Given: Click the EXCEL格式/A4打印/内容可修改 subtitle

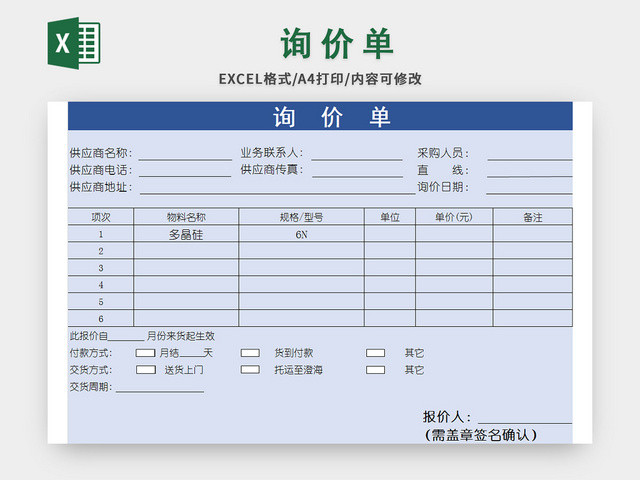Looking at the screenshot, I should pyautogui.click(x=320, y=79).
